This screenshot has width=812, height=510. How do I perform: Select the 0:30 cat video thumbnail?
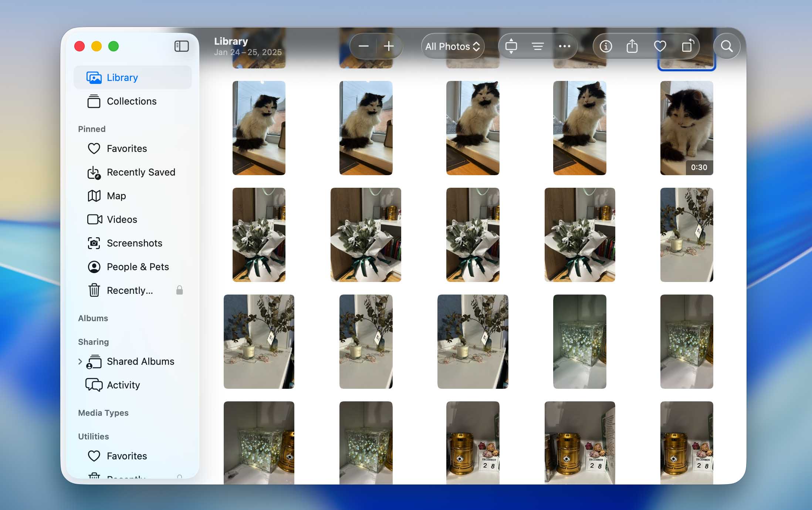[x=687, y=128]
